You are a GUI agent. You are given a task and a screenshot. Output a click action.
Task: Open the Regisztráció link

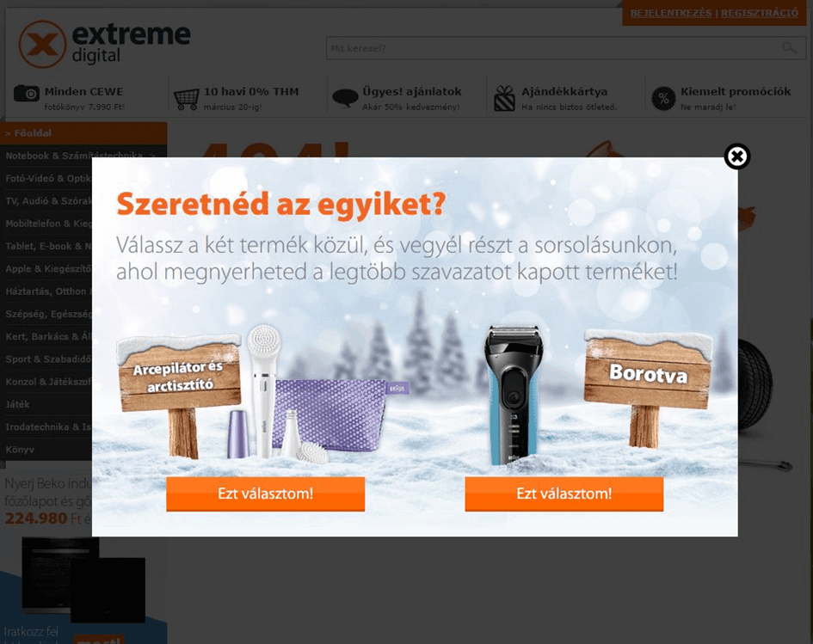[760, 13]
